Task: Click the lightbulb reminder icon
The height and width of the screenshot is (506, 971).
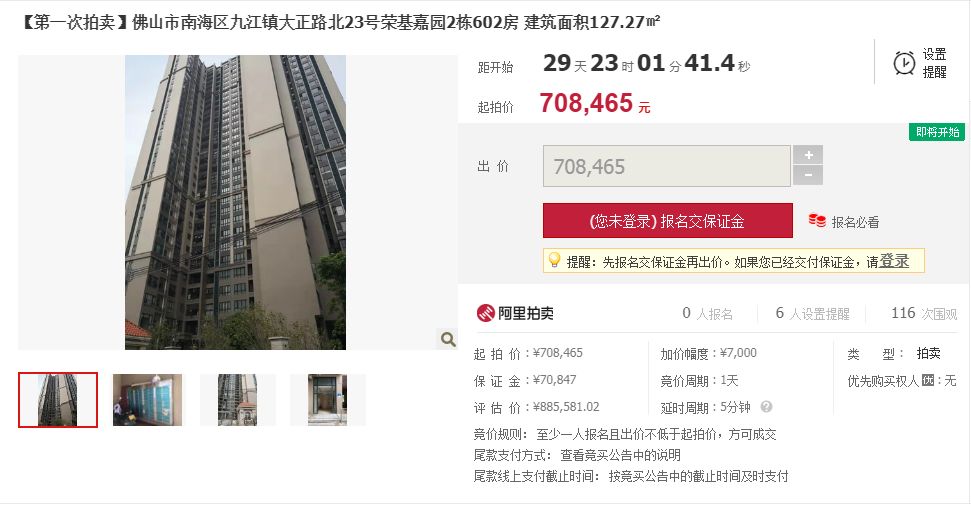Action: click(554, 260)
